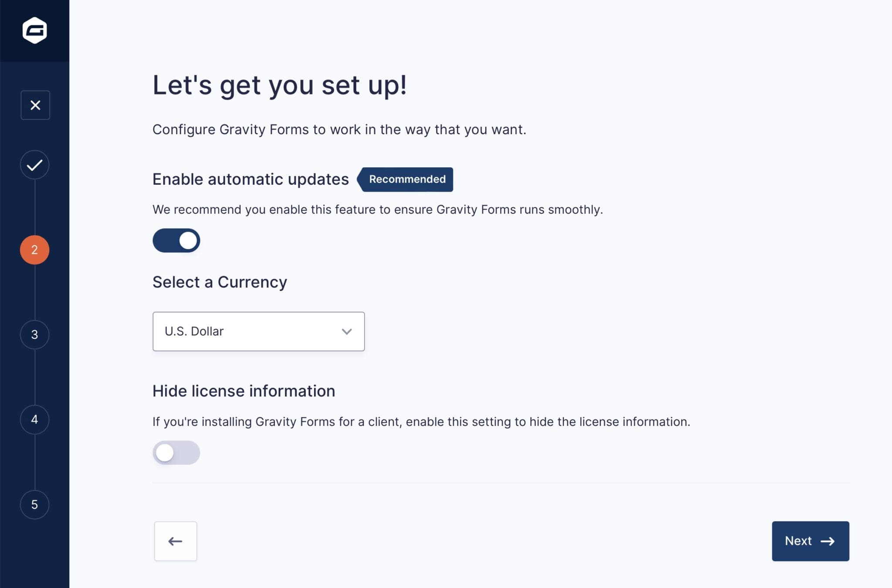Jump to step 5 in the sidebar
The image size is (892, 588).
35,504
